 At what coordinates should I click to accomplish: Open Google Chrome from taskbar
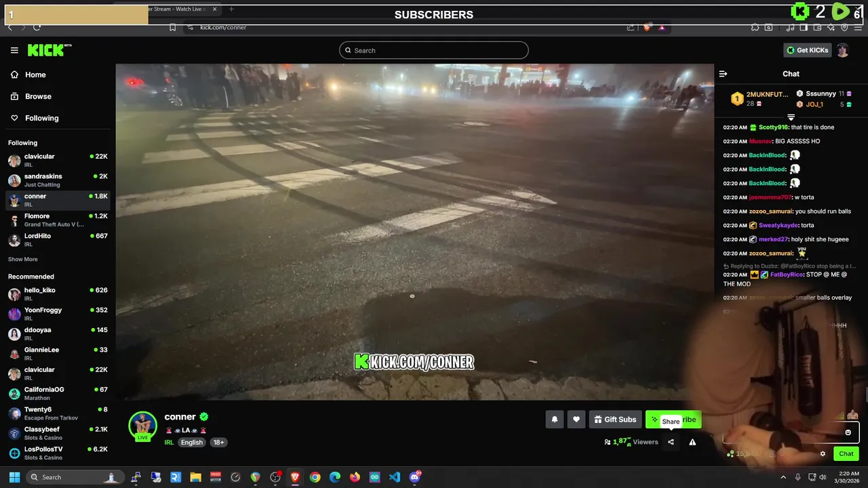pyautogui.click(x=315, y=477)
